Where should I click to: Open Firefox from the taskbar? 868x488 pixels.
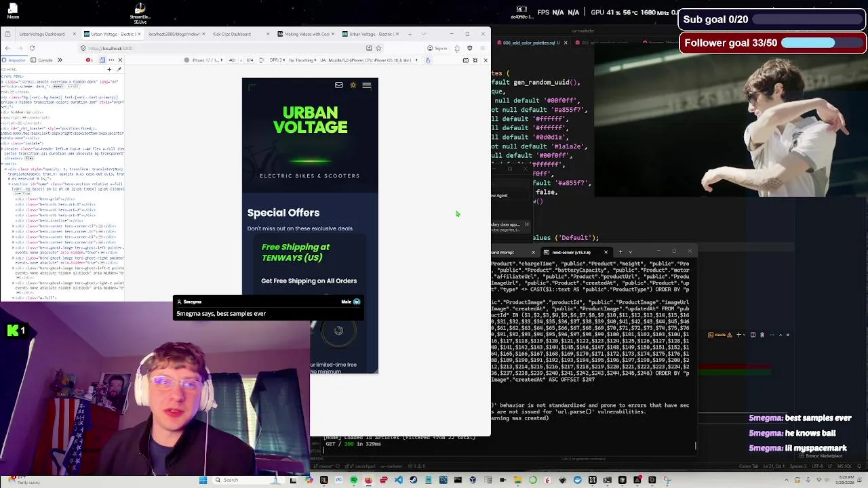368,480
